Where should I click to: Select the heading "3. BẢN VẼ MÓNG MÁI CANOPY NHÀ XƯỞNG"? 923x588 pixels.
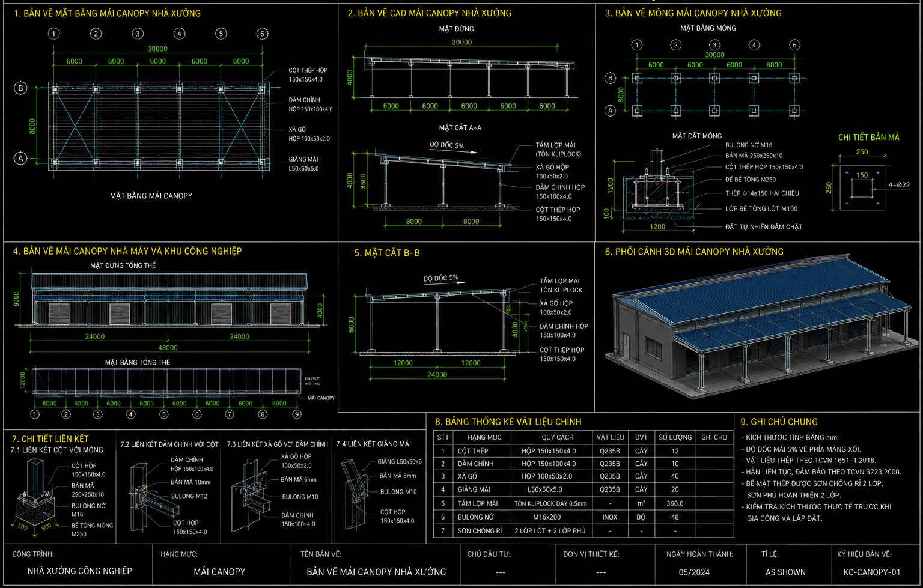pos(693,13)
